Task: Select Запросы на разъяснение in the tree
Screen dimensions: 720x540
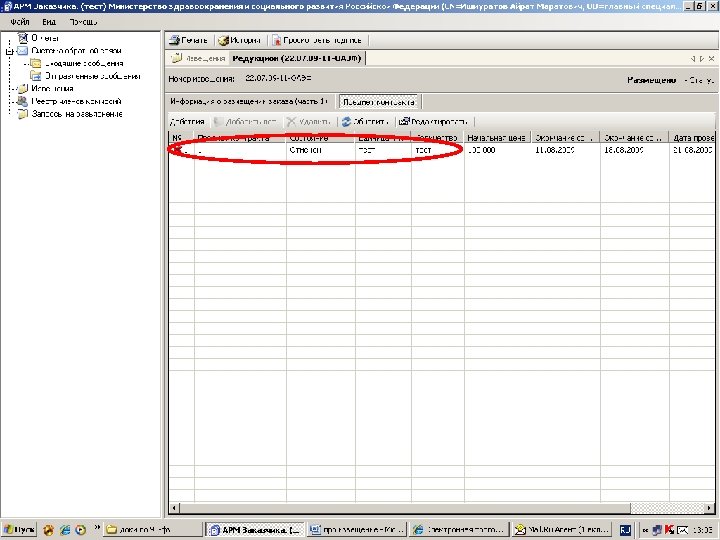Action: click(77, 114)
